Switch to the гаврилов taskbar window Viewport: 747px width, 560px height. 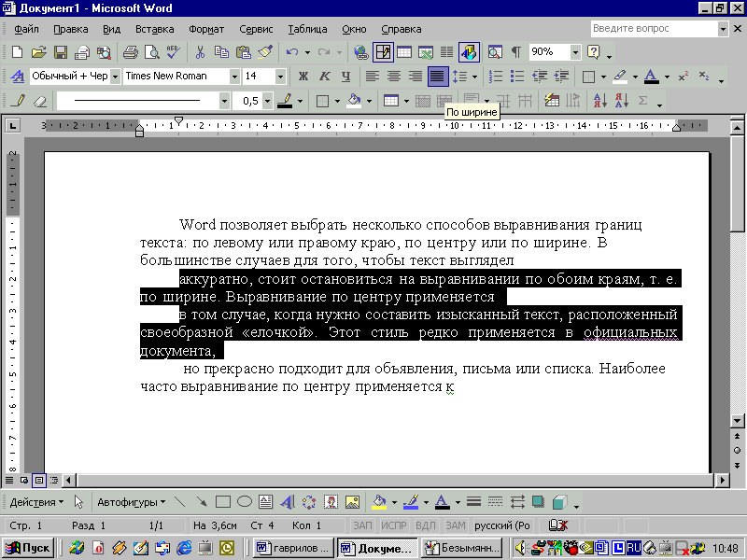click(x=293, y=548)
